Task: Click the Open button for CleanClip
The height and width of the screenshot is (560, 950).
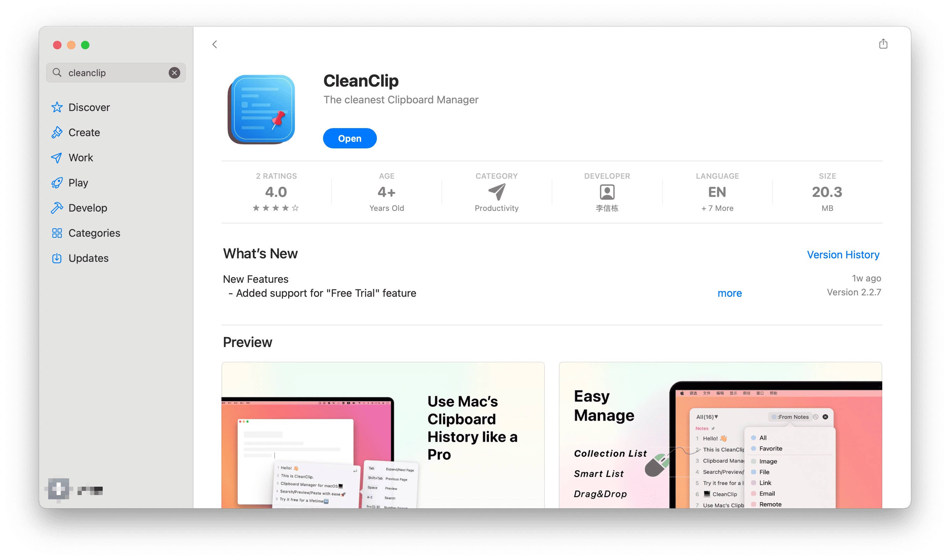Action: [349, 139]
